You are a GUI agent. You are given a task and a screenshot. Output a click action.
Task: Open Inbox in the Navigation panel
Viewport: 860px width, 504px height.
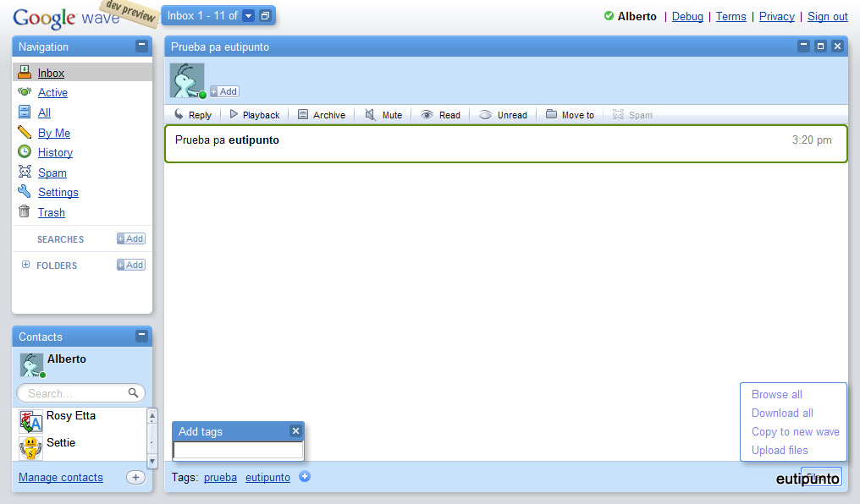pos(51,73)
